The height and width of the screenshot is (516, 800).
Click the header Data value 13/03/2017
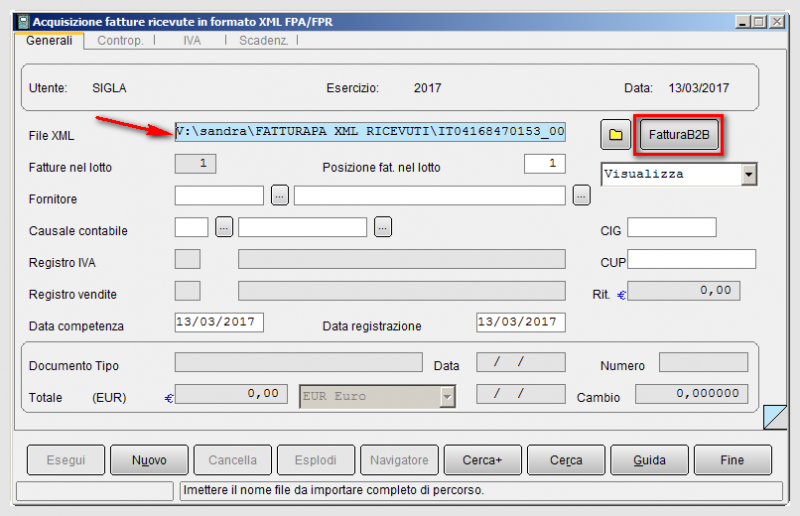[699, 88]
